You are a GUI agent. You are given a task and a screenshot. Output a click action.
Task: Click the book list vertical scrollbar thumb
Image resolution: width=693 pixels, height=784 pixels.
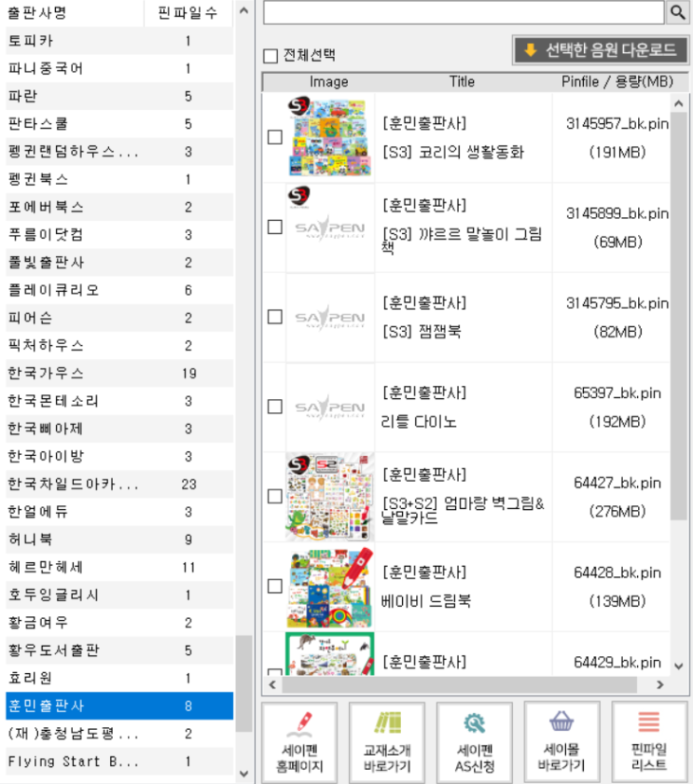coord(678,316)
